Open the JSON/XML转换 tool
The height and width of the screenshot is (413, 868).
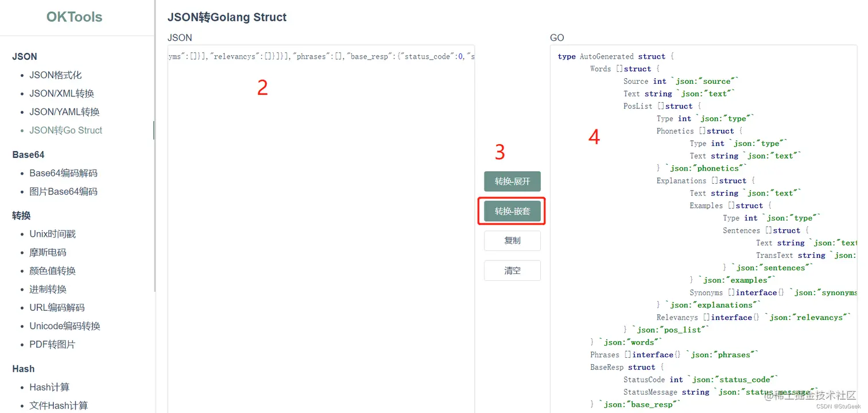[62, 94]
